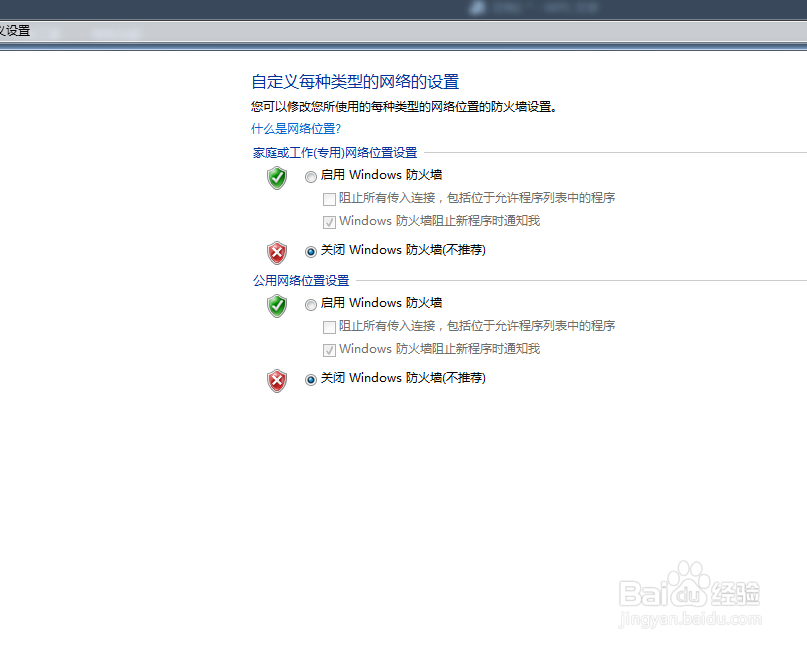This screenshot has height=647, width=807.
Task: Select turn off Windows Firewall for public network
Action: click(310, 380)
